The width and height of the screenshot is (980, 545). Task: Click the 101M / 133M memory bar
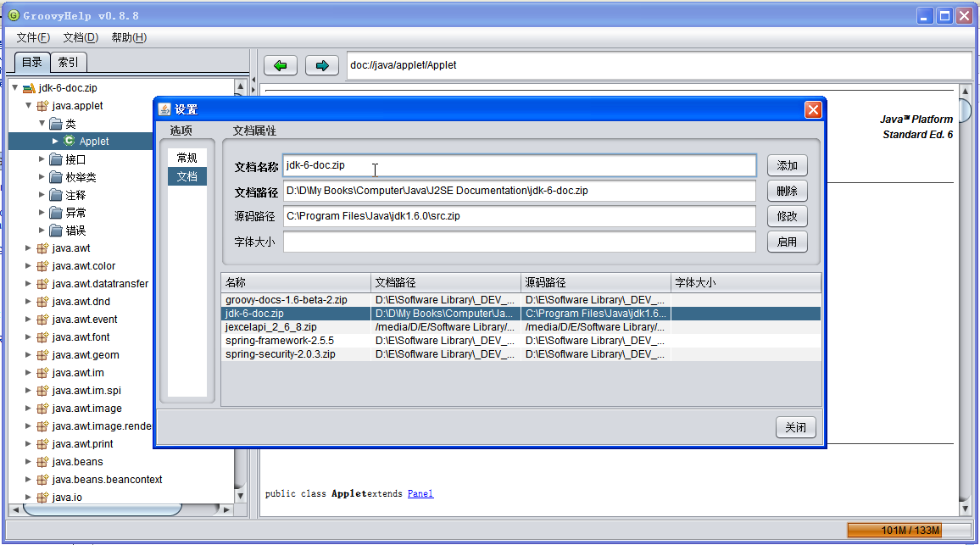[910, 530]
